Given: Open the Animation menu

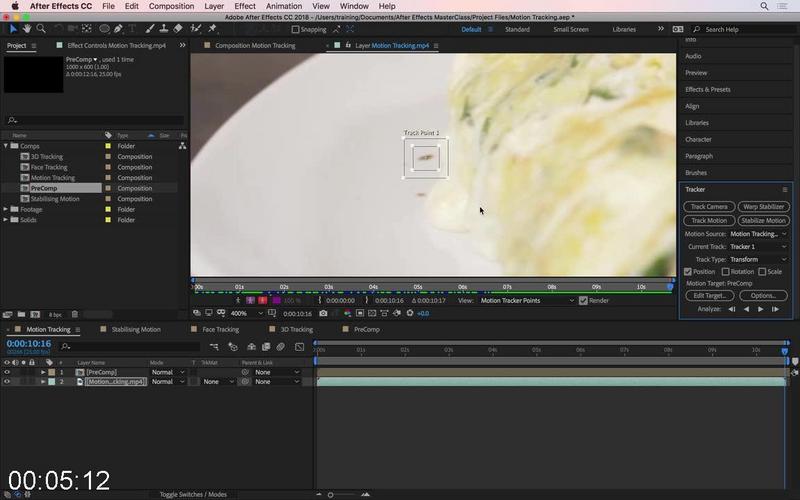Looking at the screenshot, I should click(x=284, y=6).
